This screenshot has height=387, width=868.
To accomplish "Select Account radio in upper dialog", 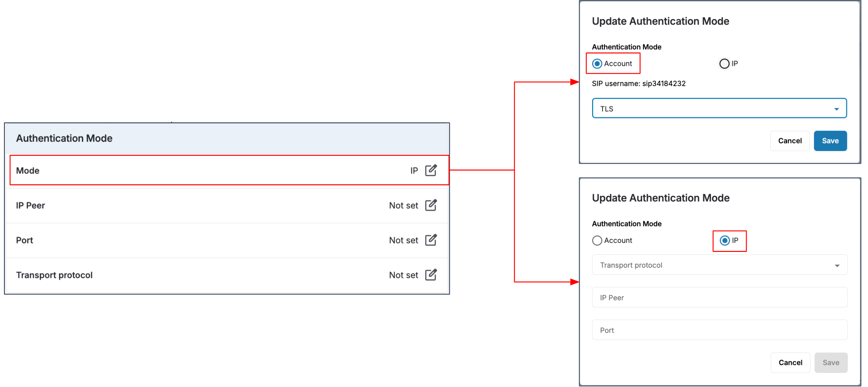I will pos(597,64).
